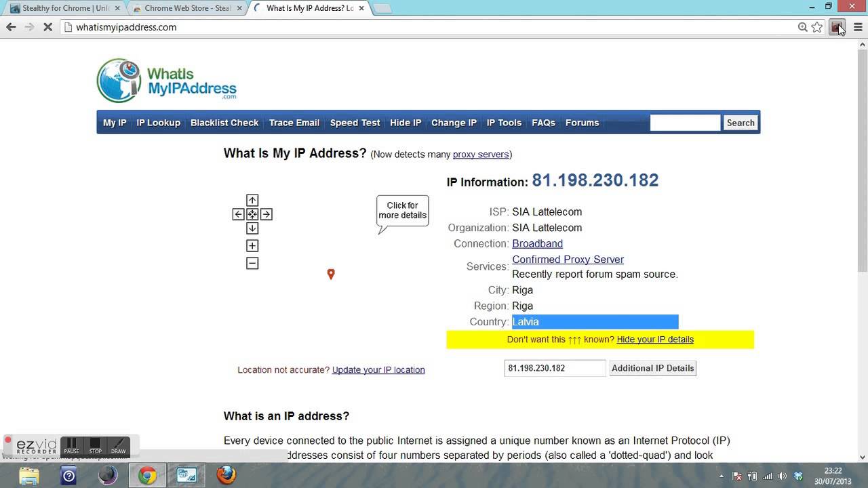Open Change IP in navigation bar

[x=454, y=123]
